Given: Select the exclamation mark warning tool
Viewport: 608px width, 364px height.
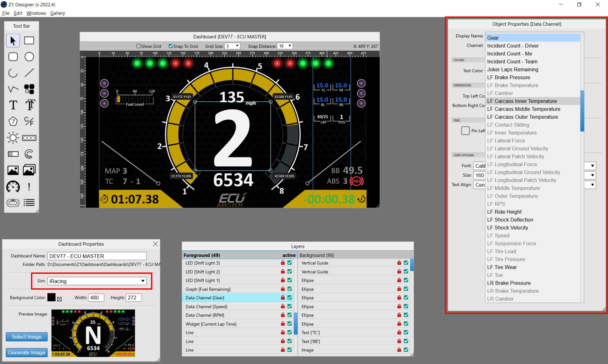Looking at the screenshot, I should 29,187.
